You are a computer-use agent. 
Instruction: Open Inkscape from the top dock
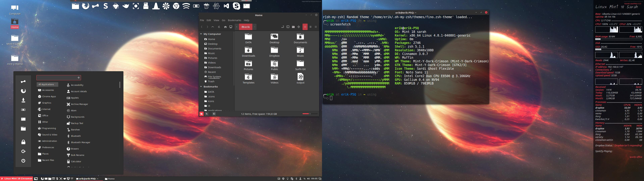[116, 6]
